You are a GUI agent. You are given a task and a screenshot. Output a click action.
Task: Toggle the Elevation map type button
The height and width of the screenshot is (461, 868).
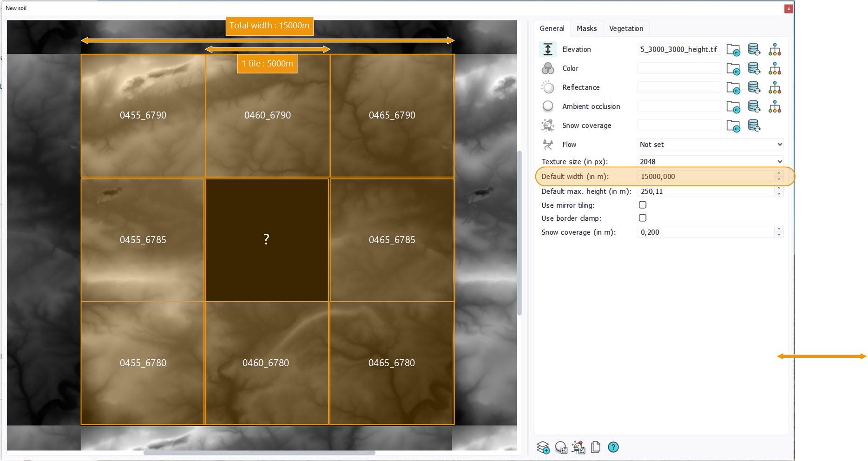pyautogui.click(x=548, y=49)
